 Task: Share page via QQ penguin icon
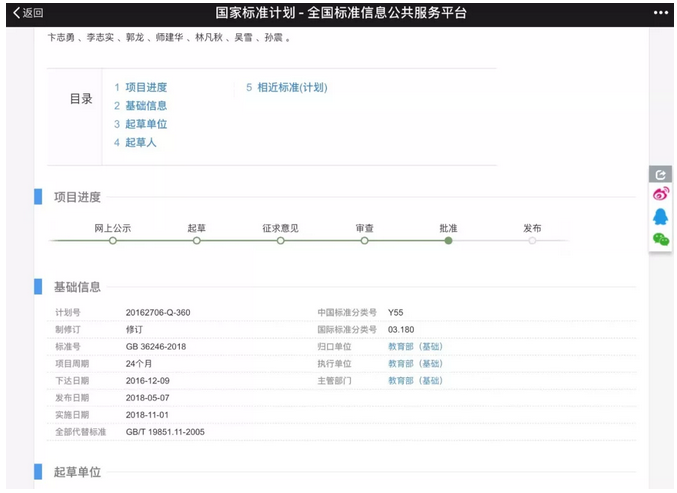click(x=660, y=216)
